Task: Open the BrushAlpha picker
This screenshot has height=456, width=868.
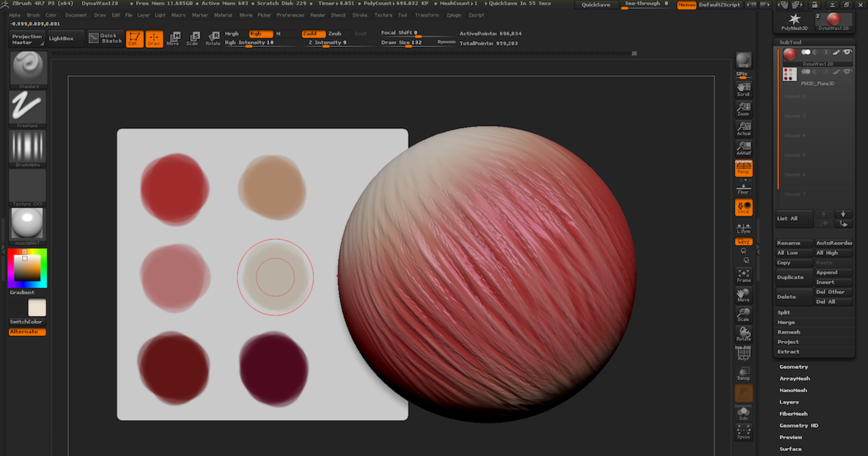Action: pyautogui.click(x=28, y=148)
